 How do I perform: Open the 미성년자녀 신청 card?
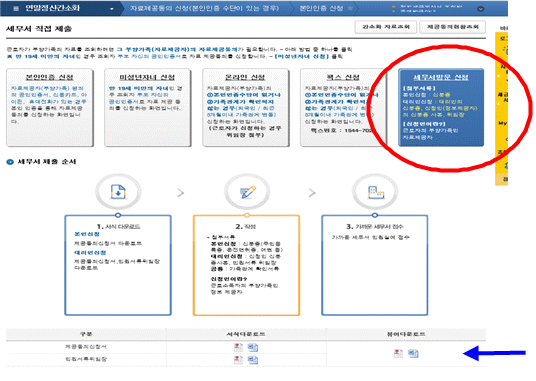click(147, 108)
